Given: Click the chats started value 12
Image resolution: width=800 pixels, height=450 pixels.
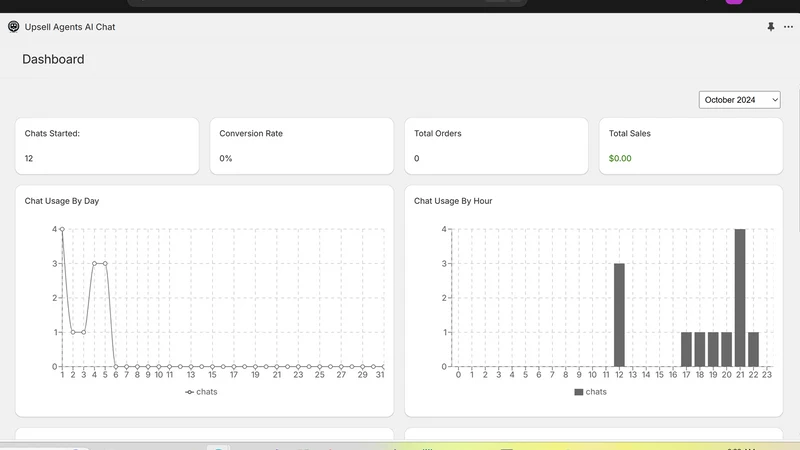Looking at the screenshot, I should 29,158.
